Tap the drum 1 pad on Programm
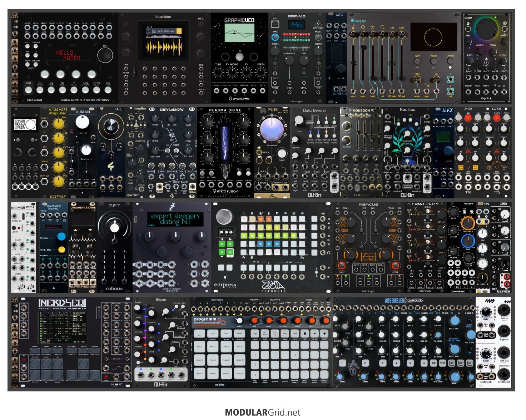The height and width of the screenshot is (420, 526). (199, 374)
